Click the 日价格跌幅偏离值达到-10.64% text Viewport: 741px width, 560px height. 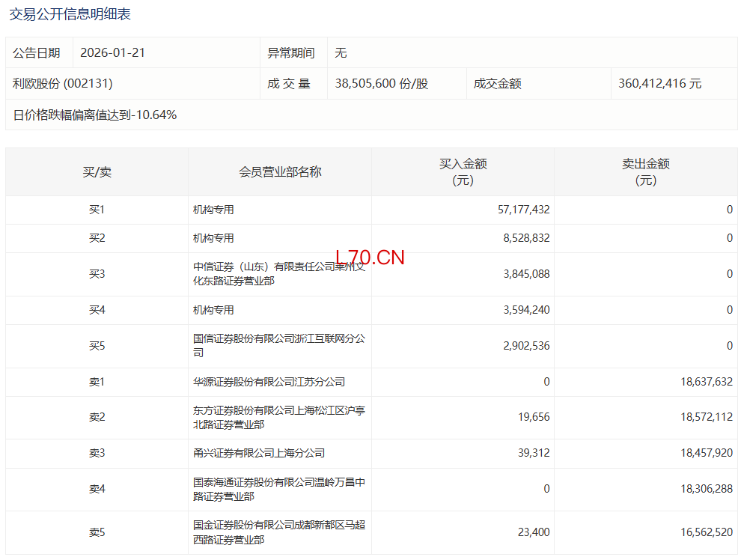click(x=95, y=115)
